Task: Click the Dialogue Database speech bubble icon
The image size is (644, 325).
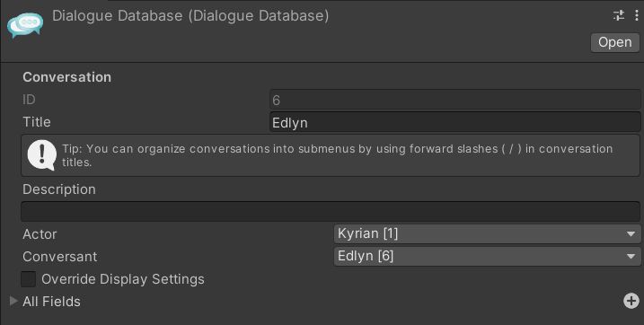Action: pyautogui.click(x=25, y=24)
